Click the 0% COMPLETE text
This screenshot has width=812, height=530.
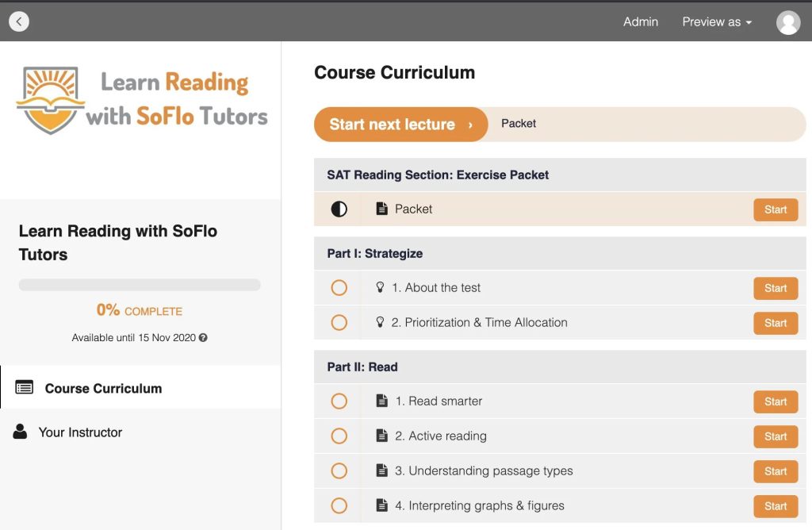pos(140,310)
